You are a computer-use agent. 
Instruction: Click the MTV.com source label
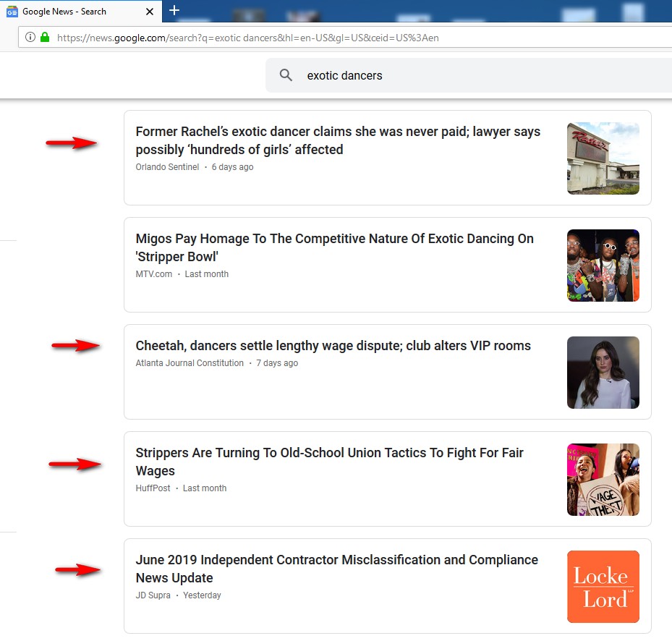[154, 274]
